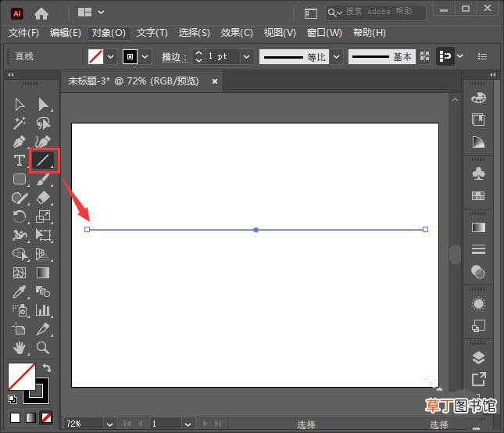Select the Hand tool

20,348
